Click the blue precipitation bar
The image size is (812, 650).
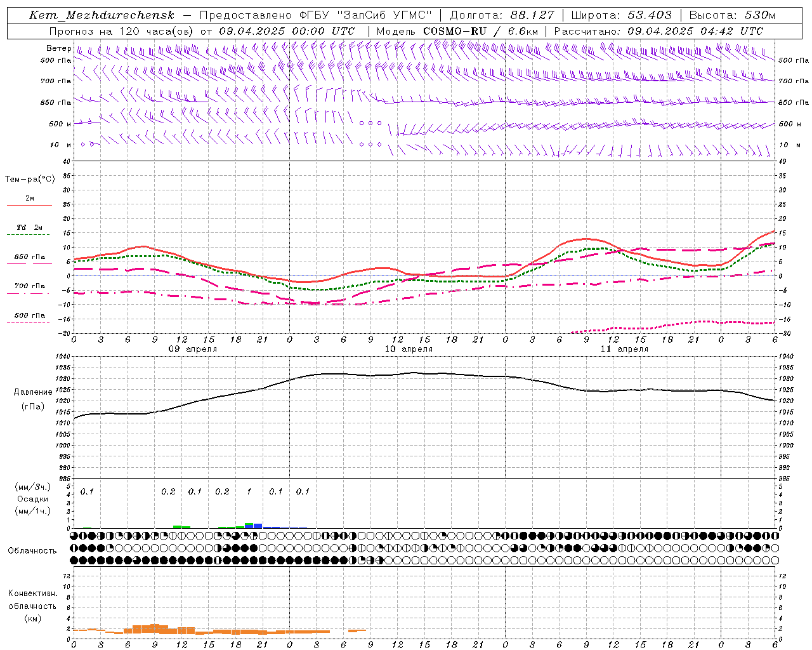tap(258, 526)
